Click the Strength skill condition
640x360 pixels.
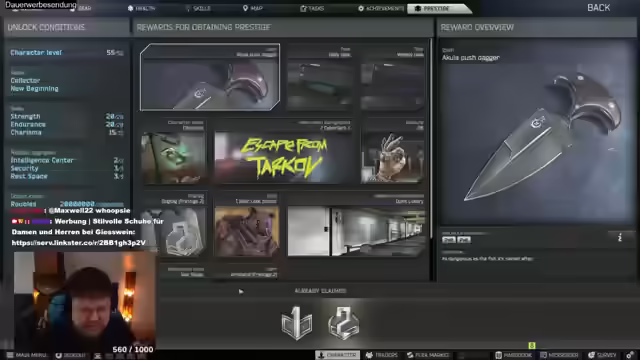point(67,116)
